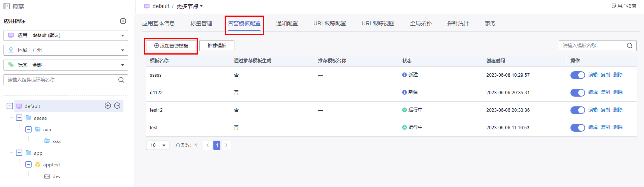
Task: Disable the switch for template test12
Action: click(x=577, y=110)
